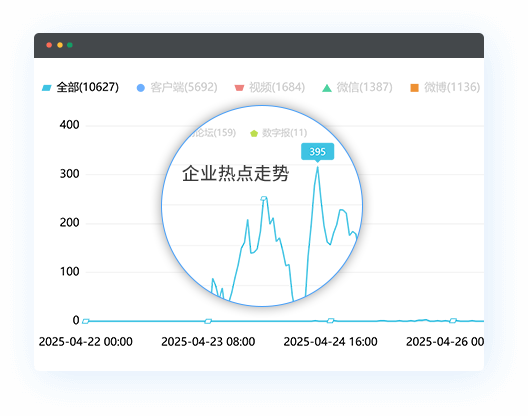Click the green triangle icon for 微信
The width and height of the screenshot is (528, 416).
(x=327, y=88)
